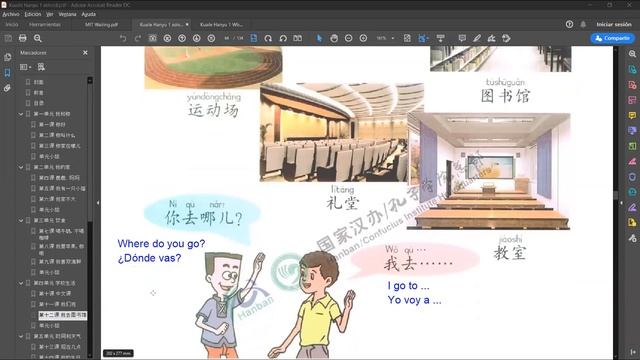Image resolution: width=640 pixels, height=360 pixels.
Task: Go to the previous page
Action: click(x=182, y=38)
